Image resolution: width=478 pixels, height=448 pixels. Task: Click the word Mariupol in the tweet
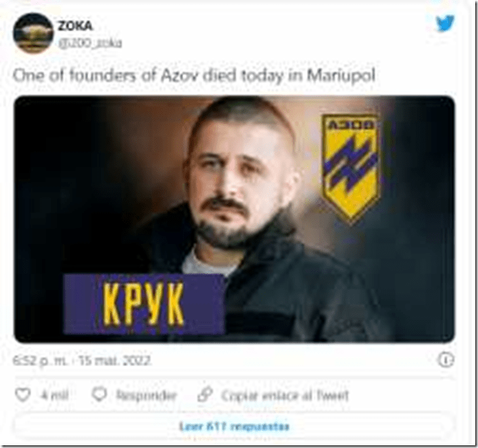point(341,75)
